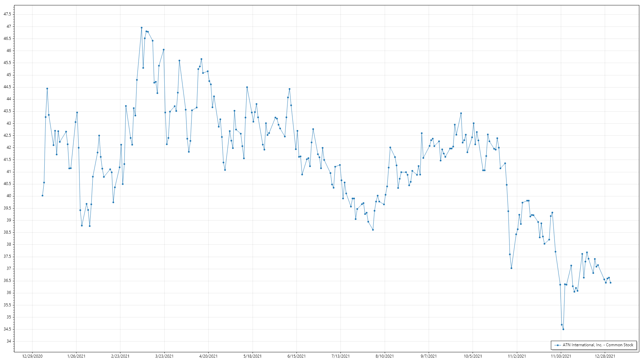Screen dimensions: 644x362
Task: Click the 3/23/2021 x-axis date label
Action: coord(164,356)
